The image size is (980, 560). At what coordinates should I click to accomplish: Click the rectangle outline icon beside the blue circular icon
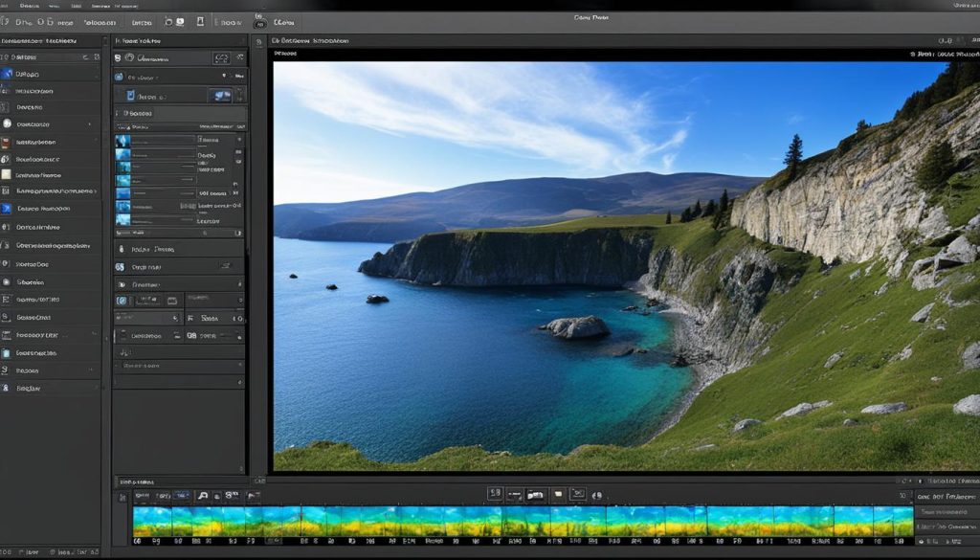tap(172, 302)
